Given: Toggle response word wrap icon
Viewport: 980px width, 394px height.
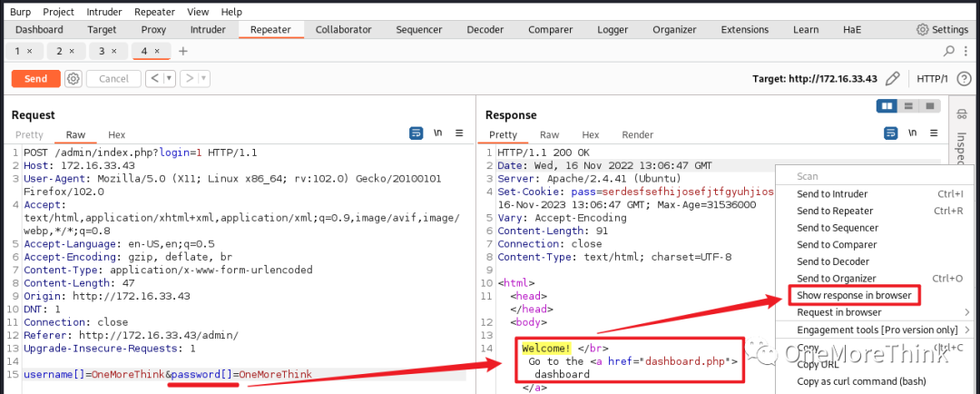Looking at the screenshot, I should (x=890, y=133).
